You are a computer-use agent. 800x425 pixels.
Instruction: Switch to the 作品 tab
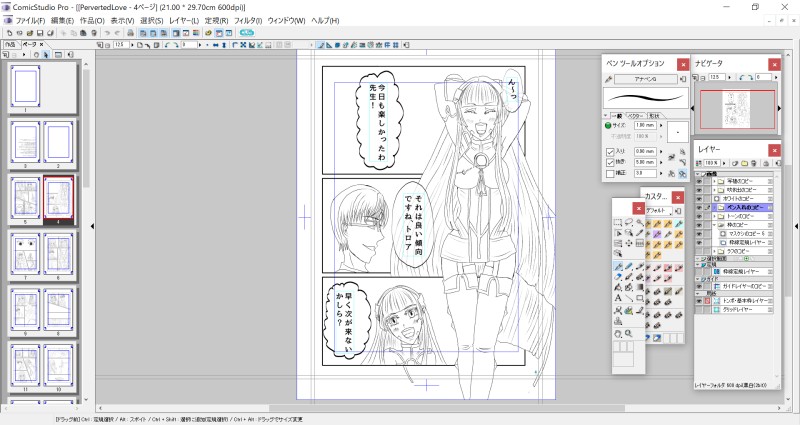click(x=10, y=44)
